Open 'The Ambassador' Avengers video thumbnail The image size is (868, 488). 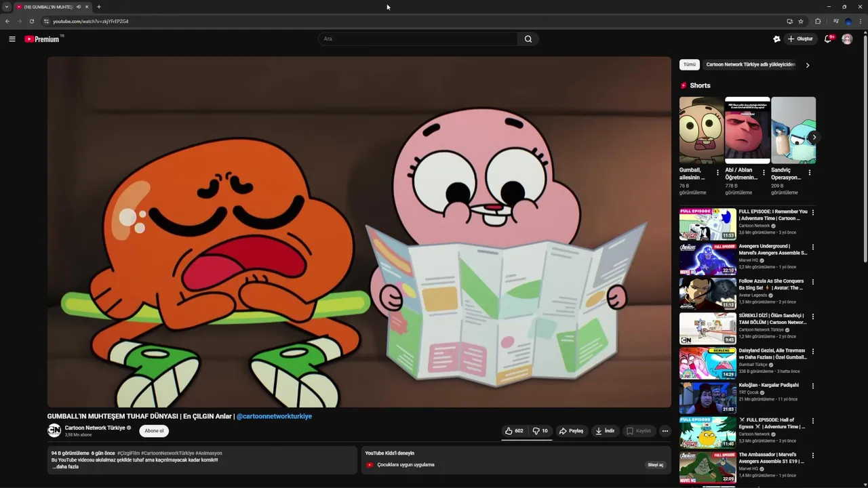(x=708, y=467)
